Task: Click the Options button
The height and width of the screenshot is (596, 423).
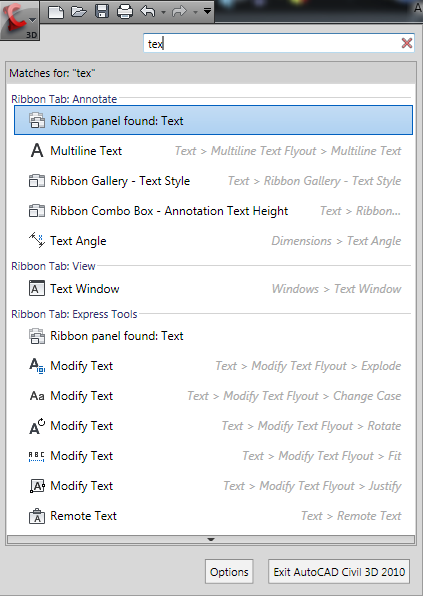Action: pos(229,571)
